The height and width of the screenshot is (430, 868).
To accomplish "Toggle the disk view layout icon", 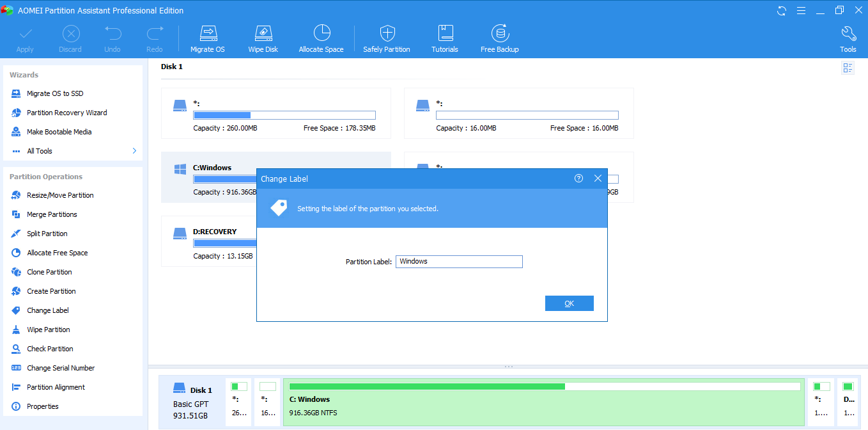I will tap(848, 68).
